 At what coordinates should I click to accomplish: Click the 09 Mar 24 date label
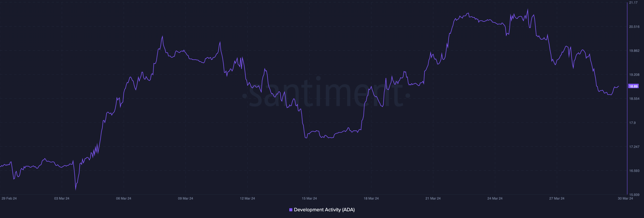(185, 198)
